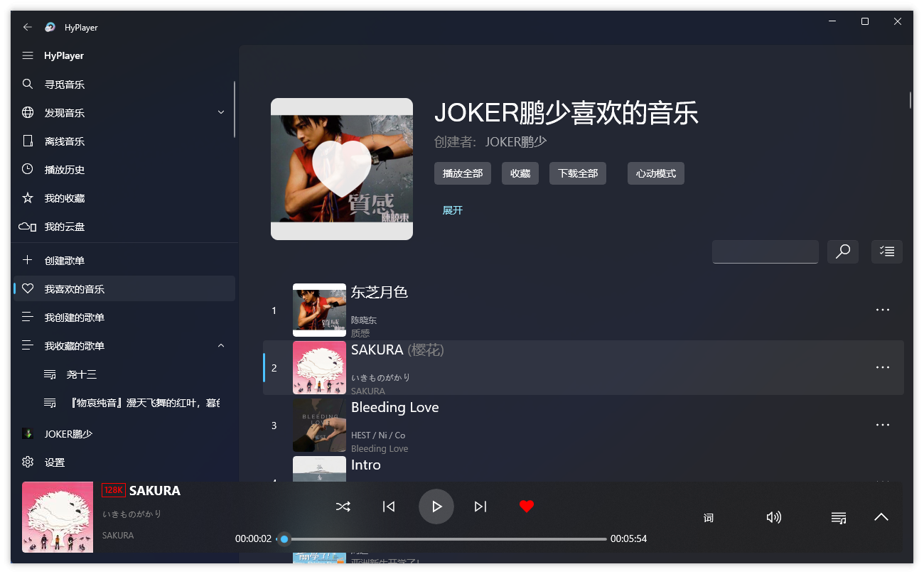Open 寻觅音乐 search page

click(x=124, y=85)
